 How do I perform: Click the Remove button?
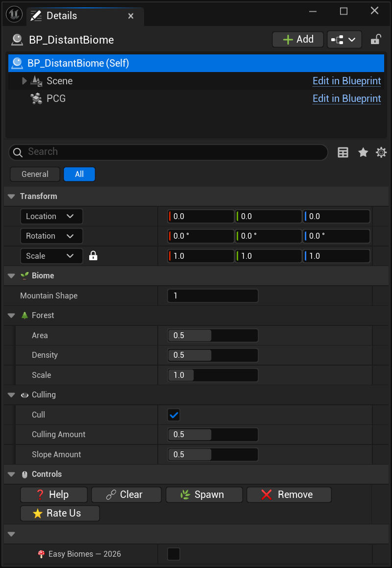coord(289,494)
